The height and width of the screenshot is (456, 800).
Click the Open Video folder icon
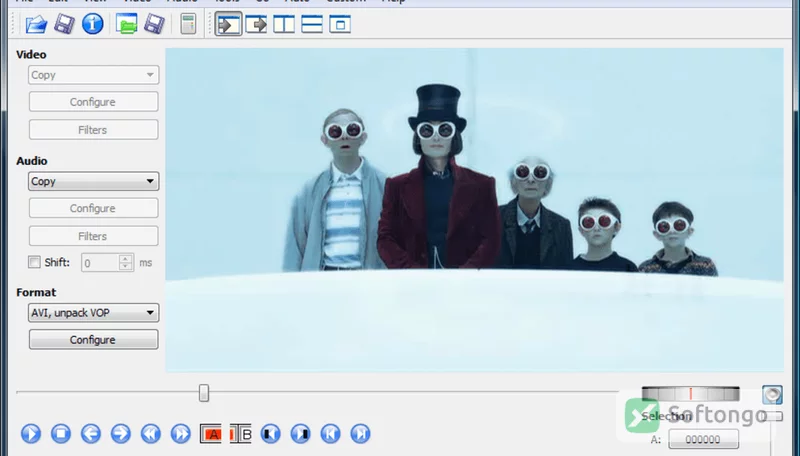(36, 24)
